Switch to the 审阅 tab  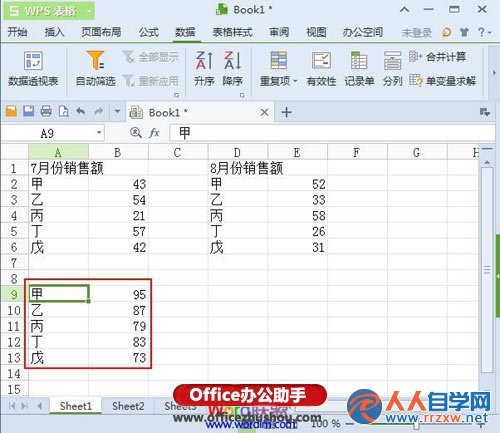click(x=279, y=32)
